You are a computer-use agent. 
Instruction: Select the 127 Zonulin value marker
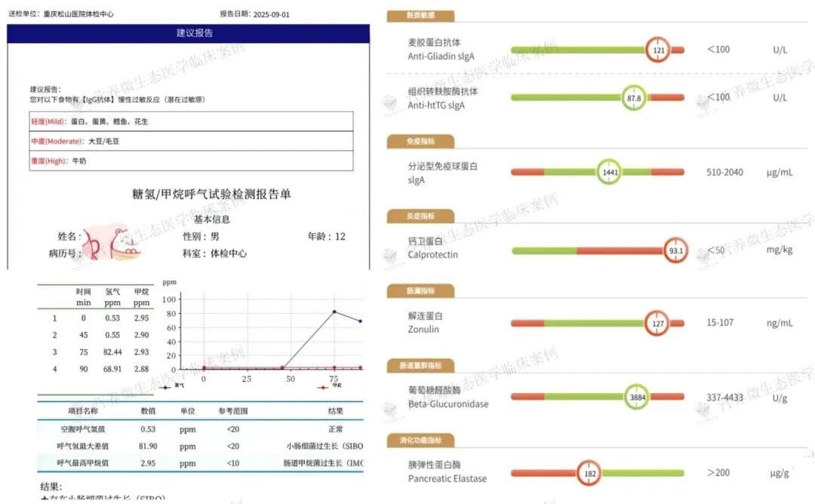click(657, 323)
